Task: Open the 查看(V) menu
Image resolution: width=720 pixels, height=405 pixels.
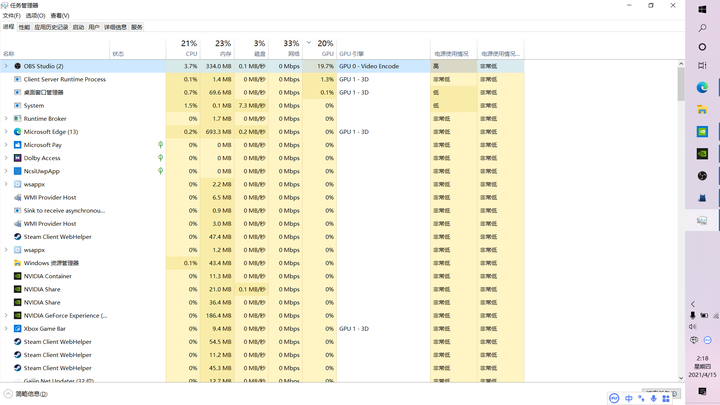Action: (60, 16)
